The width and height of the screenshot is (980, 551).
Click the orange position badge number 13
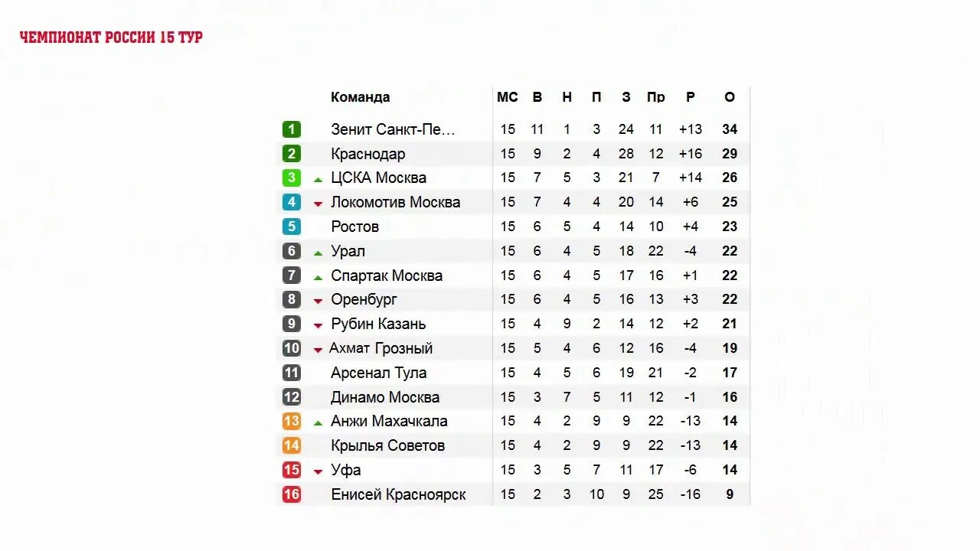[291, 421]
